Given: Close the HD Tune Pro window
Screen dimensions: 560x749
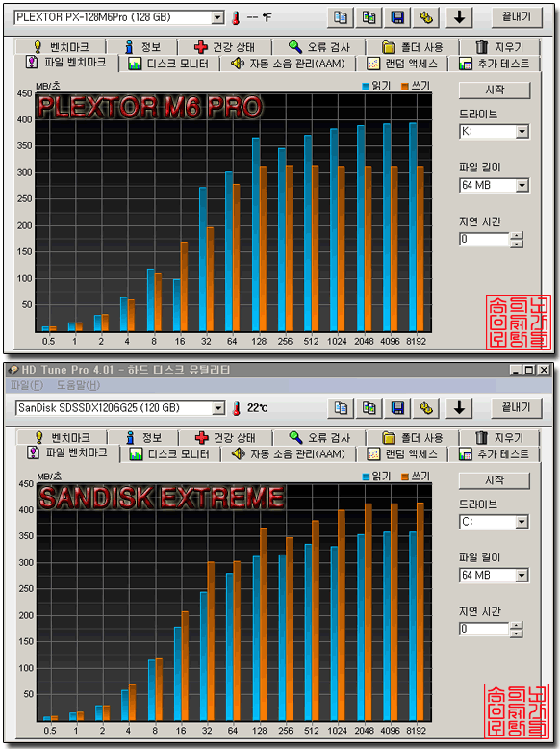Looking at the screenshot, I should [x=544, y=370].
